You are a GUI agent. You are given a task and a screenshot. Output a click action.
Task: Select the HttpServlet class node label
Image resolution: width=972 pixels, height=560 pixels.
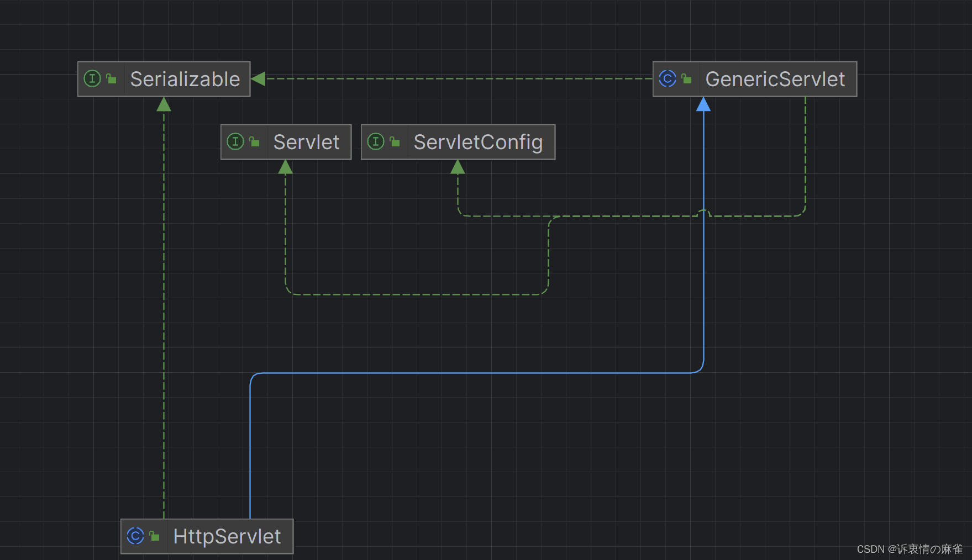tap(227, 536)
